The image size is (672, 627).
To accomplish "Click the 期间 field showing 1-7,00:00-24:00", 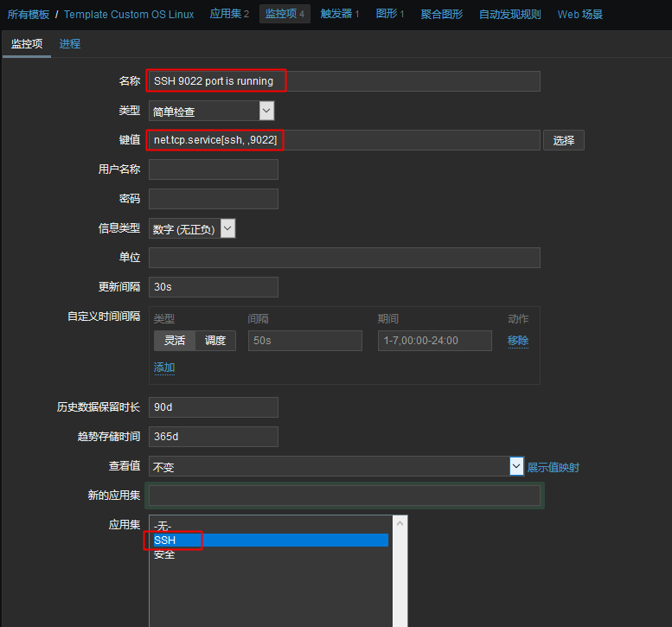I will coord(434,341).
